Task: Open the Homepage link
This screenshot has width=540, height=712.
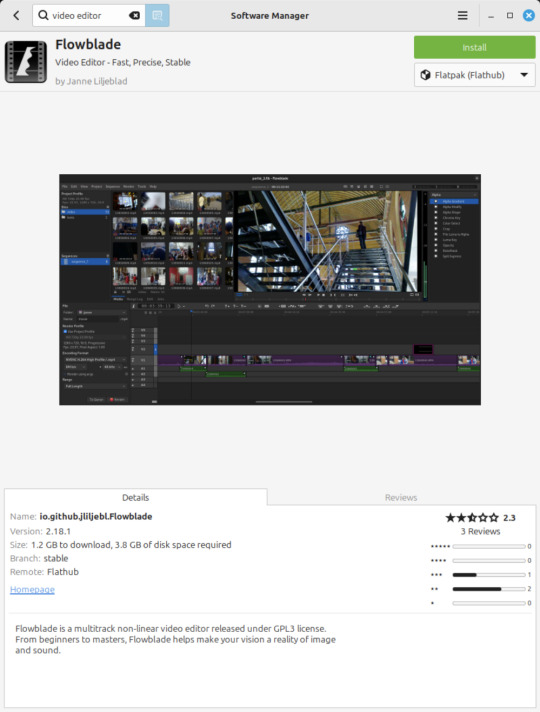Action: point(32,589)
